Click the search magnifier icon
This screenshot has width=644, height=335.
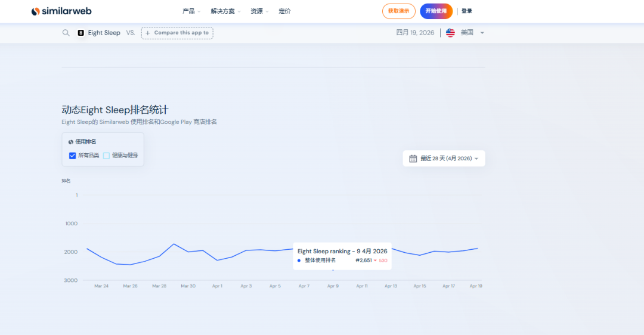pos(66,33)
